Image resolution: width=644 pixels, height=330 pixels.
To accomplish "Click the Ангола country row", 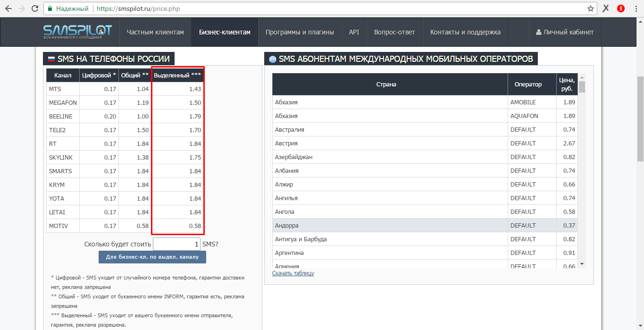I will point(425,212).
